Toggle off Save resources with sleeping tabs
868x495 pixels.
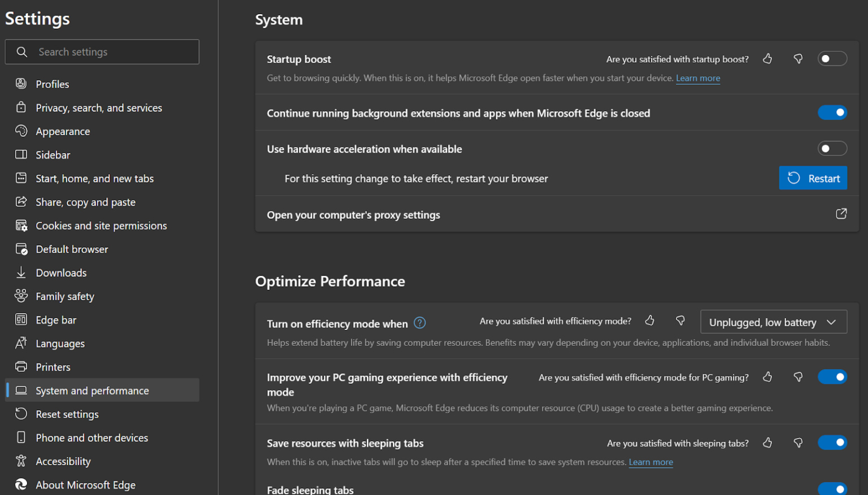(832, 443)
